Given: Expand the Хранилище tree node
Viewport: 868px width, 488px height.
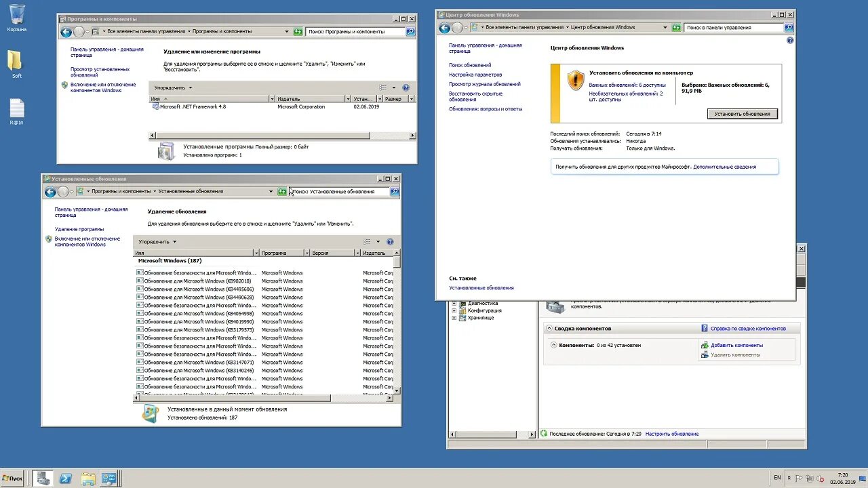Looking at the screenshot, I should [454, 318].
